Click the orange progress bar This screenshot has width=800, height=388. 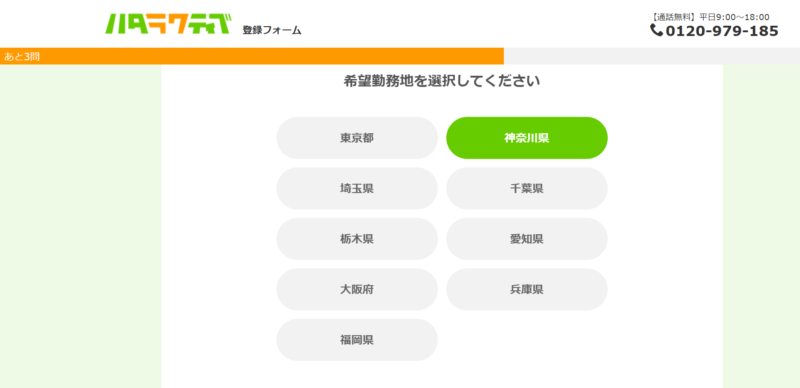(252, 56)
